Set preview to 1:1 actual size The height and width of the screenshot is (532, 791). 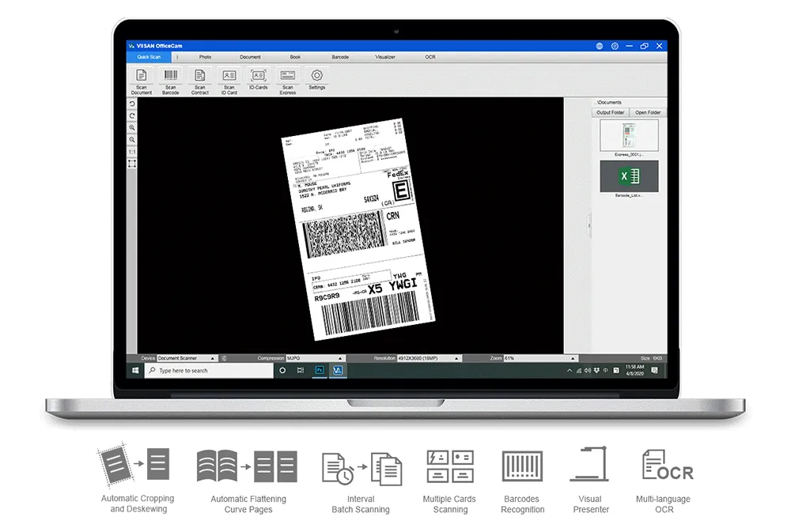[x=132, y=151]
